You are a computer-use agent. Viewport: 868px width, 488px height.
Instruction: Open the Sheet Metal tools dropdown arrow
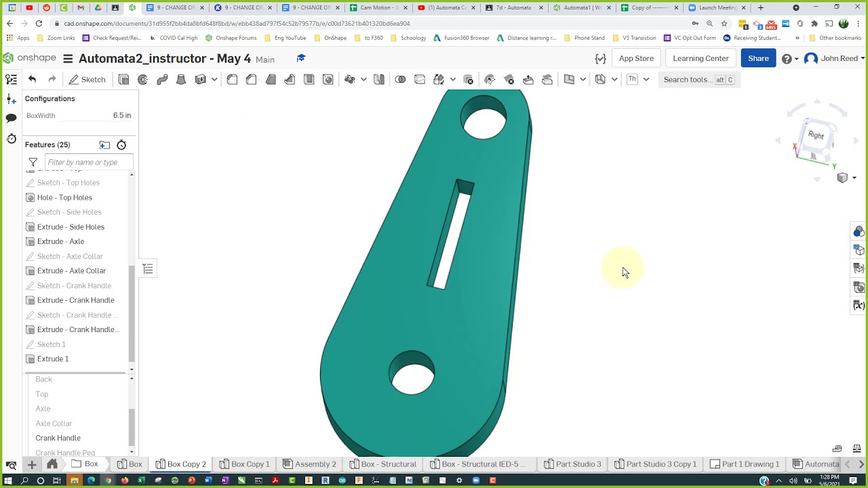tap(614, 79)
